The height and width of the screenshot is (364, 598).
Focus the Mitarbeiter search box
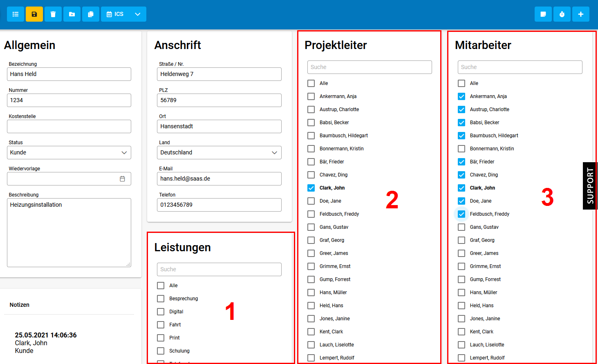520,67
